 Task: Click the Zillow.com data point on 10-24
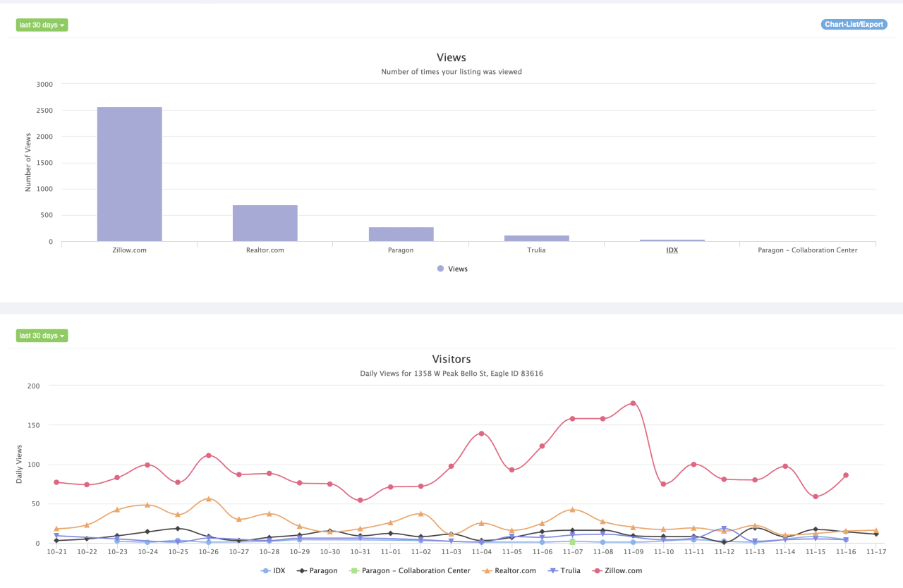click(x=147, y=465)
